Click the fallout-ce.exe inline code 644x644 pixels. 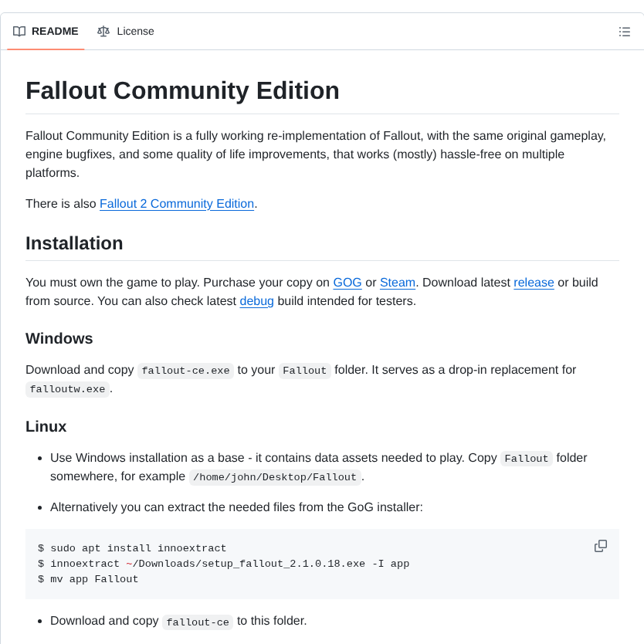pos(185,371)
